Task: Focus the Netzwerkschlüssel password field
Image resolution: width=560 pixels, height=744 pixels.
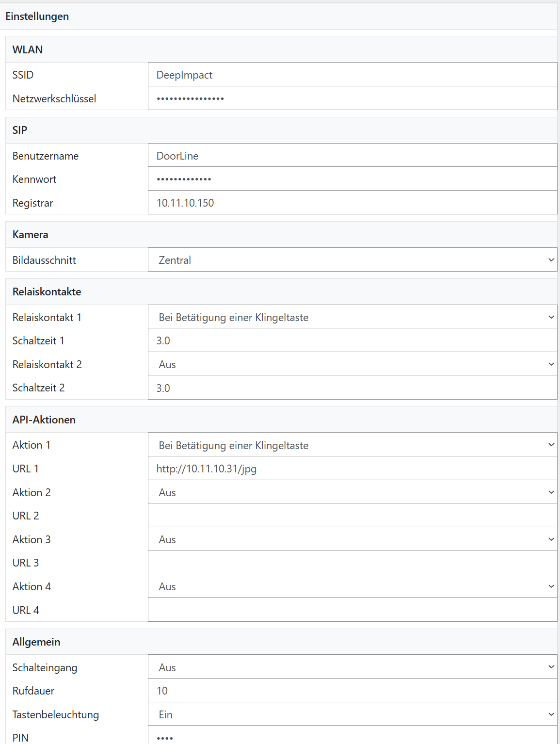Action: pos(352,98)
